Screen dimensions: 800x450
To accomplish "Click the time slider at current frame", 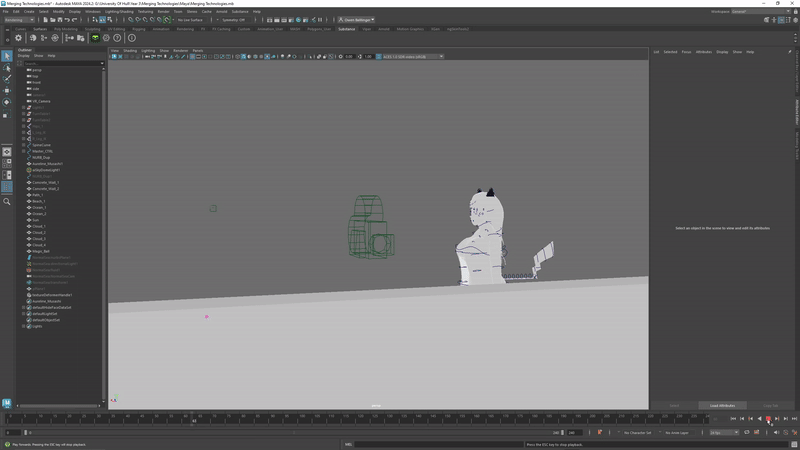I will point(194,419).
